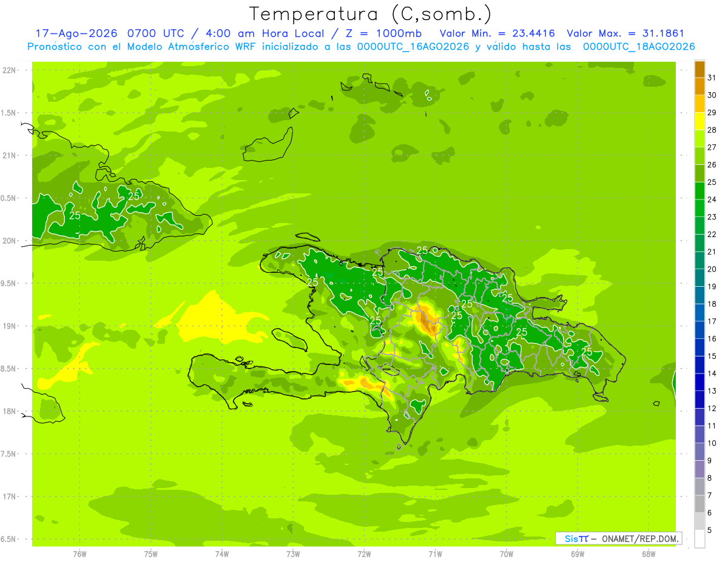Pick the legend swatch between 25 and 26
This screenshot has height=562, width=728.
click(x=699, y=173)
